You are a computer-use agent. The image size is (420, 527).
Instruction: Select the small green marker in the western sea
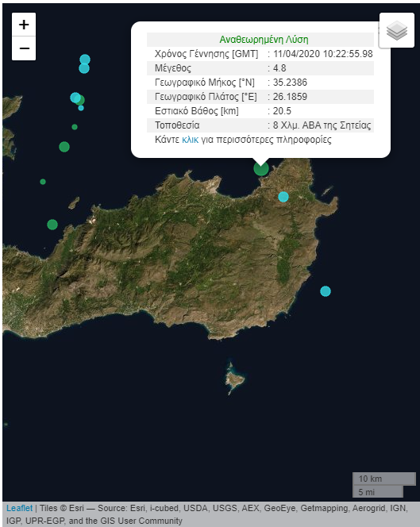click(43, 182)
